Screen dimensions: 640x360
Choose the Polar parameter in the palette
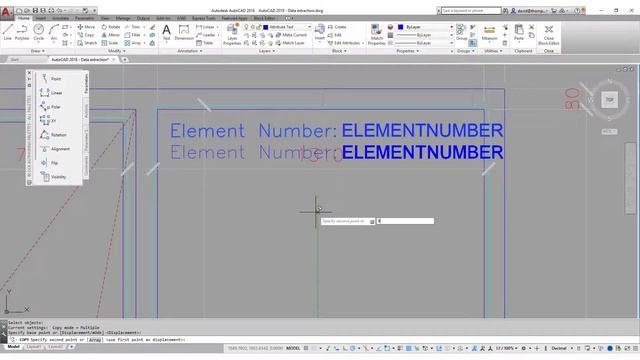51,107
